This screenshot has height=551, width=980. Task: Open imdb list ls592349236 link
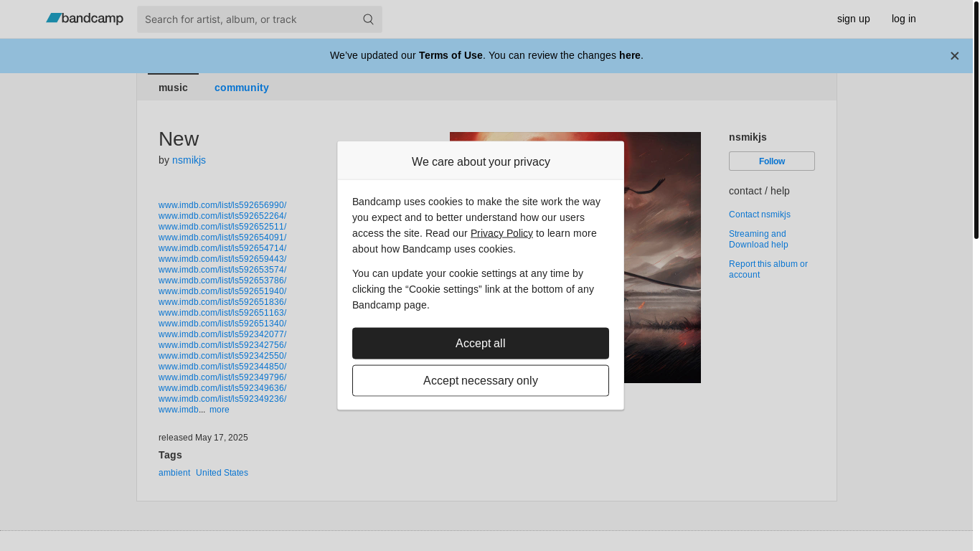click(222, 399)
